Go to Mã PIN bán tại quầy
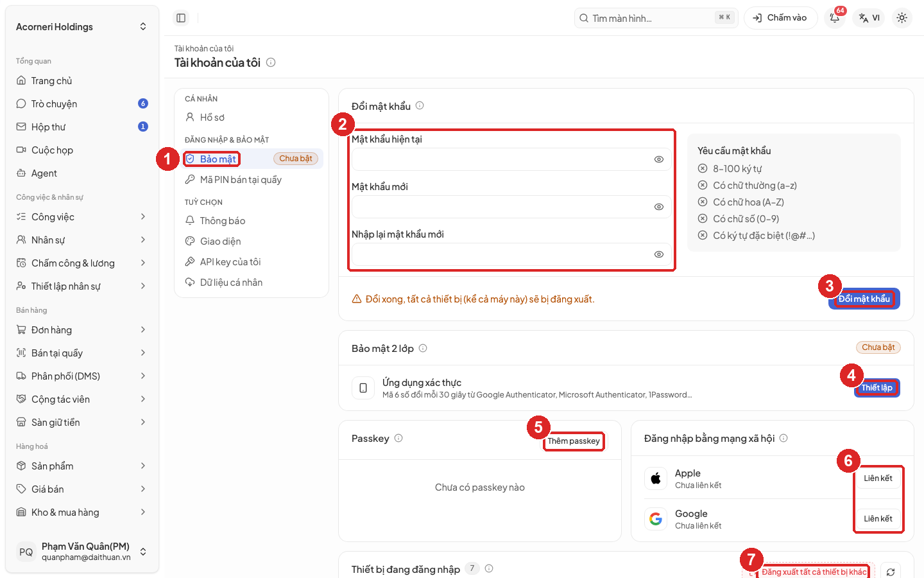This screenshot has height=578, width=924. tap(252, 179)
